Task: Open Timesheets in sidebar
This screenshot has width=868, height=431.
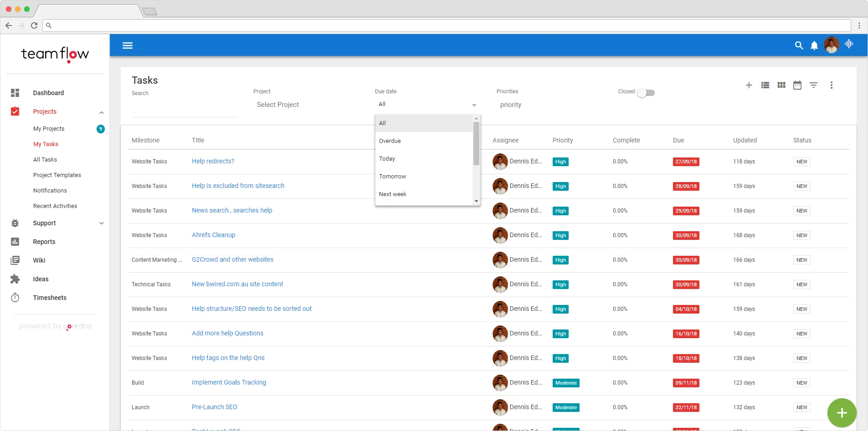Action: 50,298
